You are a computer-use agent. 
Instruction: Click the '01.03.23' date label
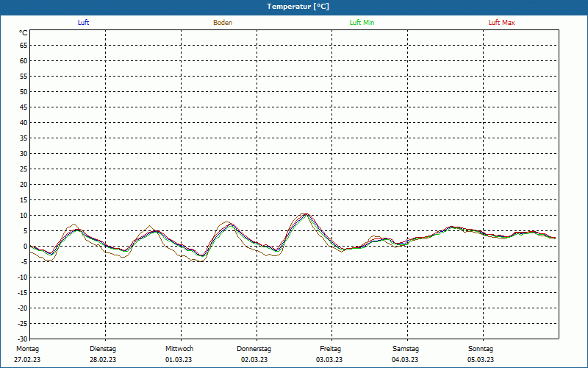[179, 360]
